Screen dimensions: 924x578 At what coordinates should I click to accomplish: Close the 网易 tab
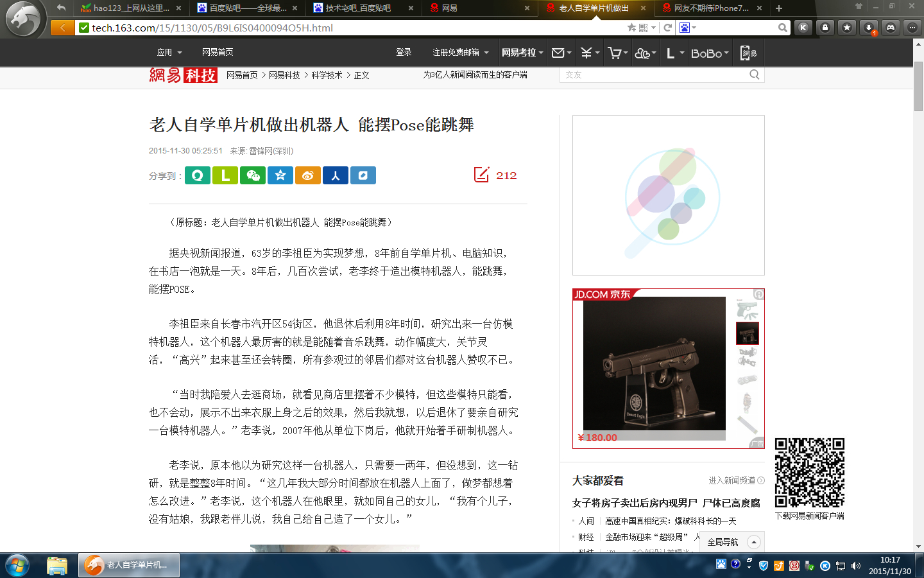pos(527,8)
